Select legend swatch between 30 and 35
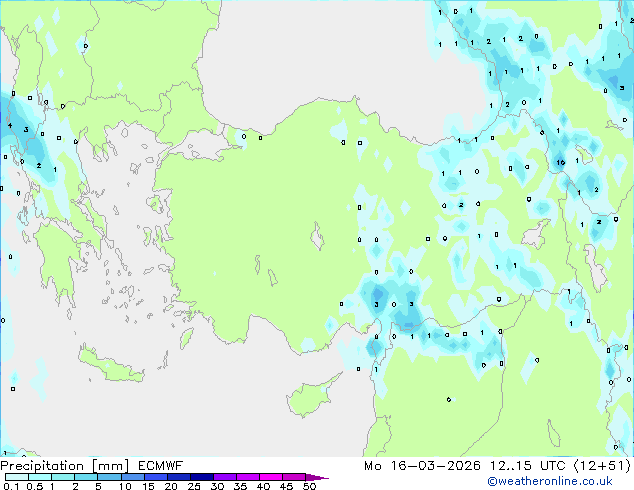 pyautogui.click(x=227, y=477)
